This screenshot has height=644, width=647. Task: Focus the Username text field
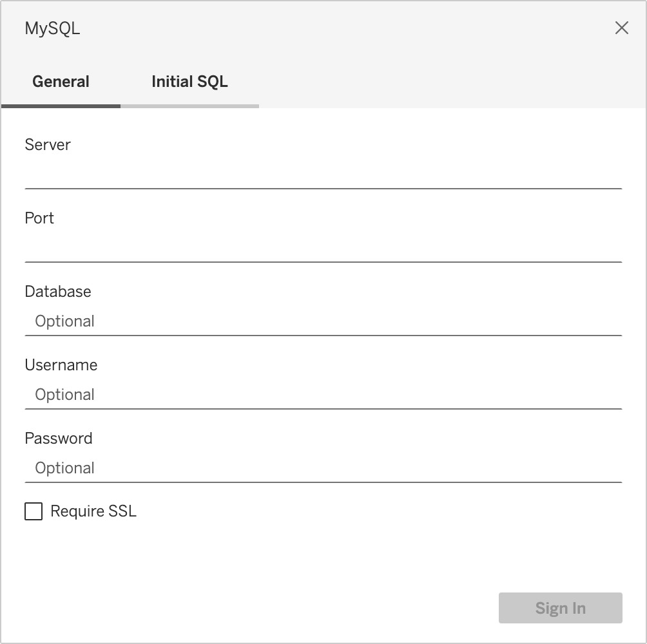click(322, 394)
